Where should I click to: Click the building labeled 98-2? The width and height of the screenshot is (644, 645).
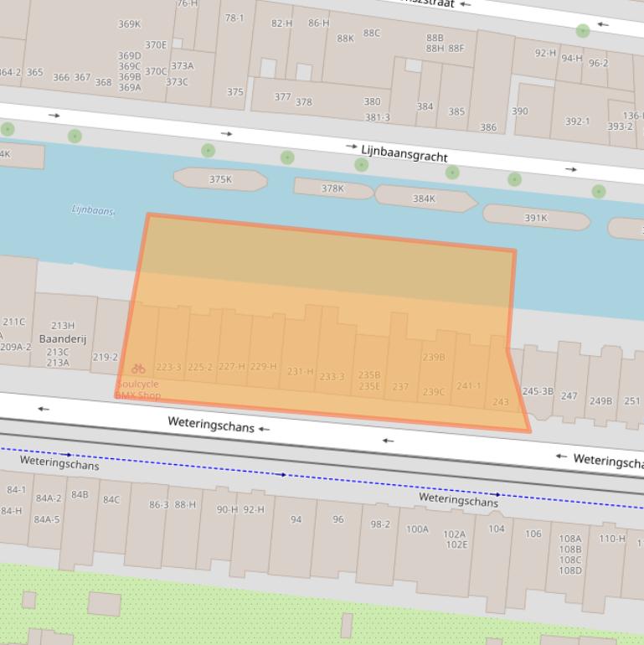[x=380, y=524]
